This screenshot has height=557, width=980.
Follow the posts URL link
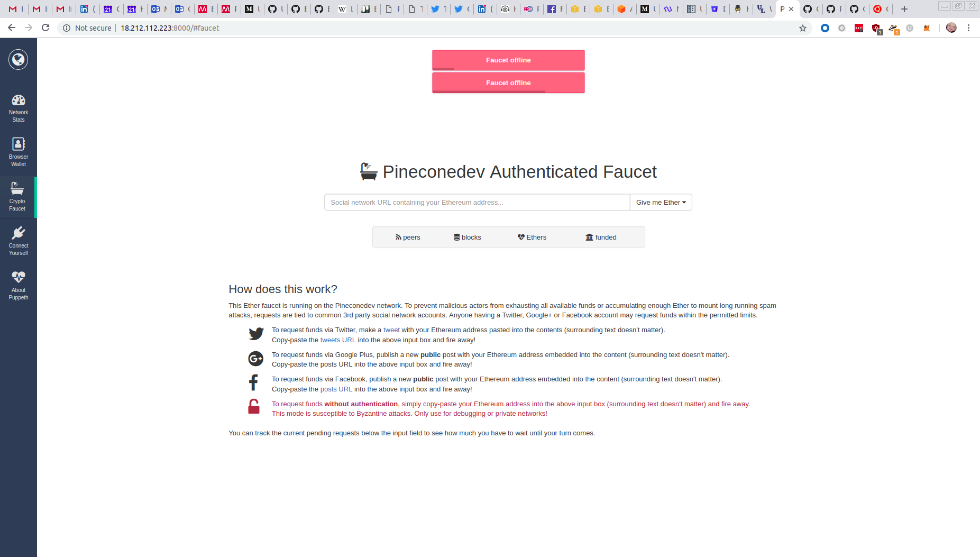(x=336, y=389)
